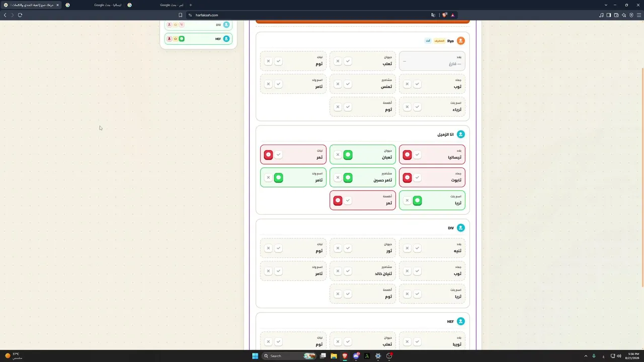Screen dimensions: 644x362
Task: Click DIV's avatar in answers section
Action: (x=460, y=228)
